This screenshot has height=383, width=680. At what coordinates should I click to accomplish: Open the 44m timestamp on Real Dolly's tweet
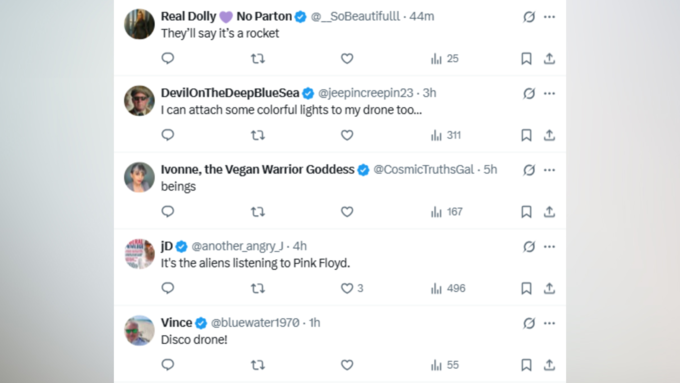coord(422,16)
